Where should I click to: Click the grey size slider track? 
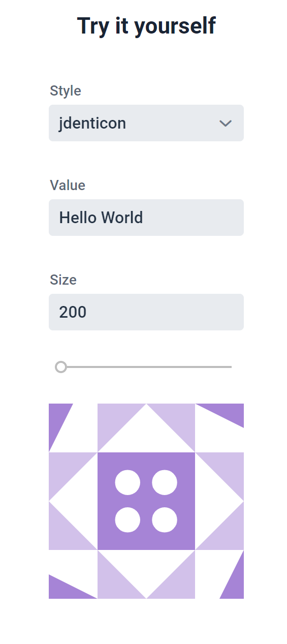[x=146, y=367]
